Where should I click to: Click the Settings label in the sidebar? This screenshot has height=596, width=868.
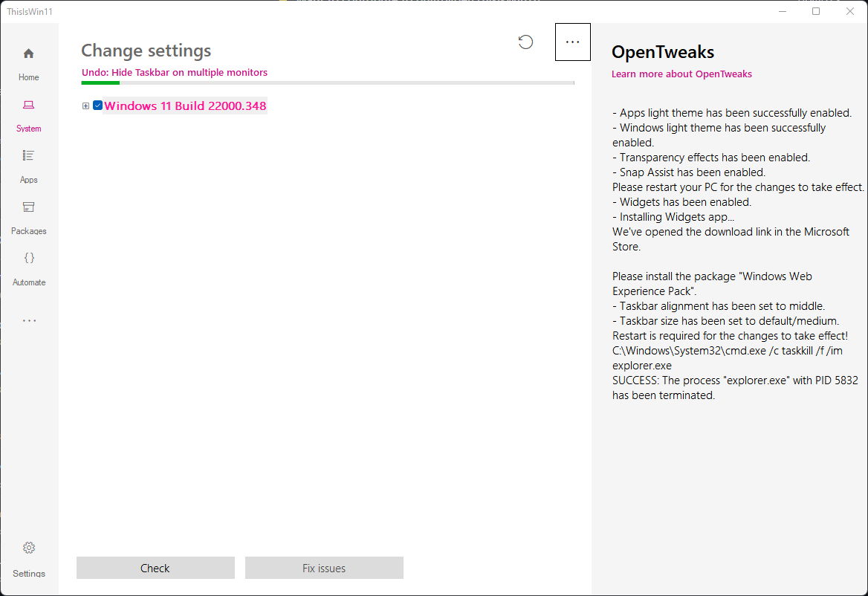(28, 573)
